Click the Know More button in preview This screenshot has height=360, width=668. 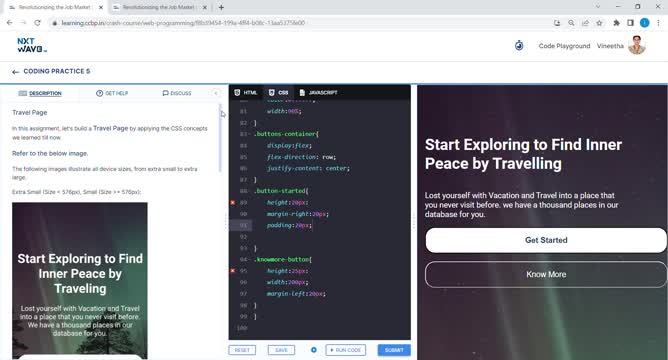point(546,274)
